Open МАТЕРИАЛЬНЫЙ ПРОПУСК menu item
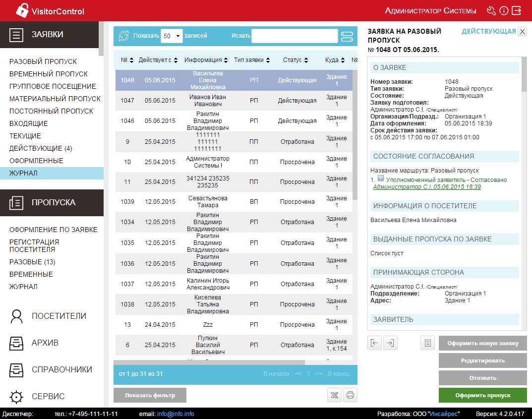 click(x=55, y=99)
